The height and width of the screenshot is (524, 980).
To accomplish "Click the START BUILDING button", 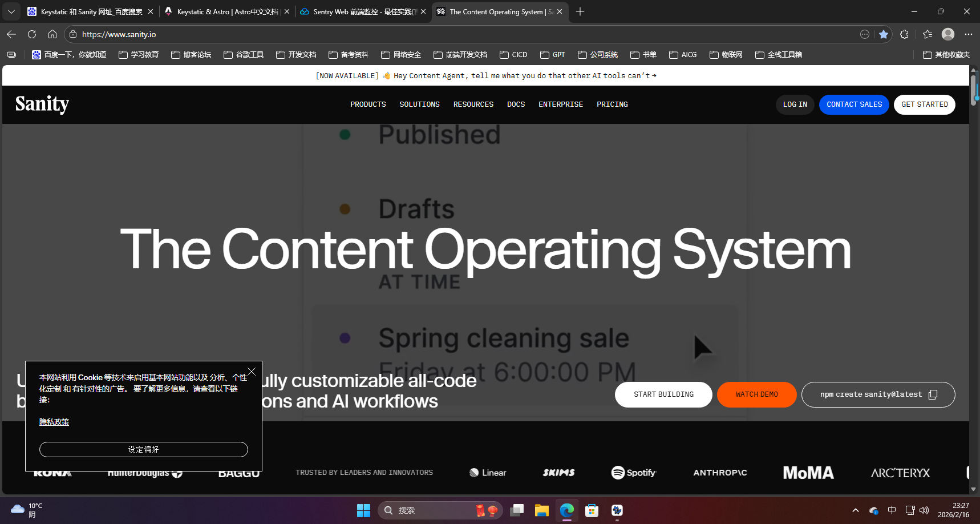I will point(663,394).
